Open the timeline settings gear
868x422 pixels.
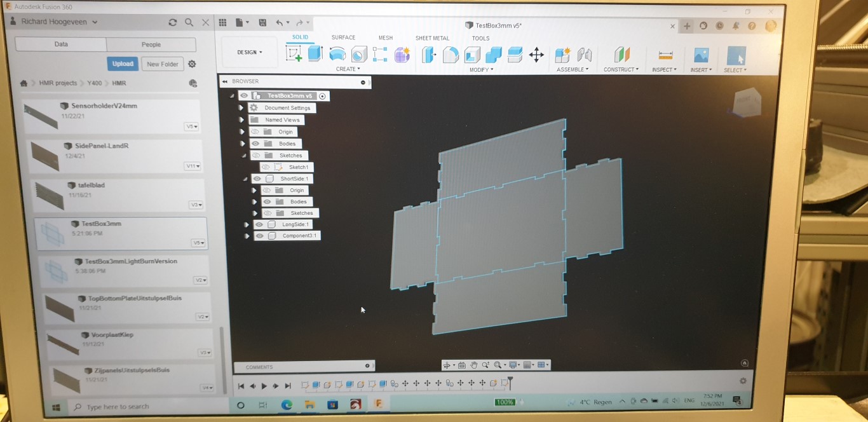[x=743, y=381]
